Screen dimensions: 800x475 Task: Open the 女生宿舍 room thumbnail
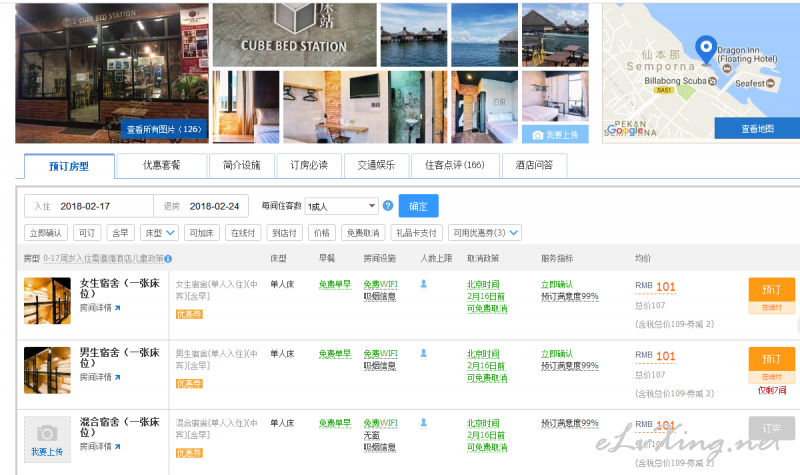(47, 301)
